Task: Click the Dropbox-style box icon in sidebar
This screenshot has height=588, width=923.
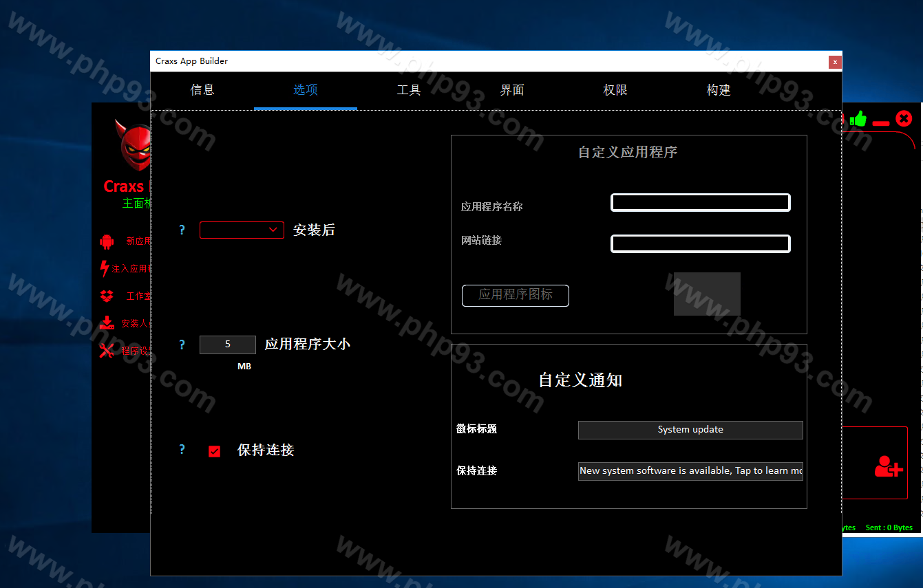Action: click(107, 296)
